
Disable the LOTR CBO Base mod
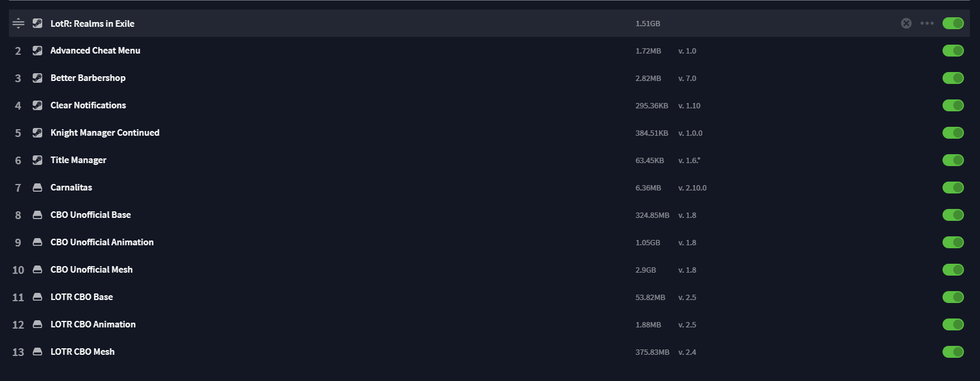coord(953,297)
